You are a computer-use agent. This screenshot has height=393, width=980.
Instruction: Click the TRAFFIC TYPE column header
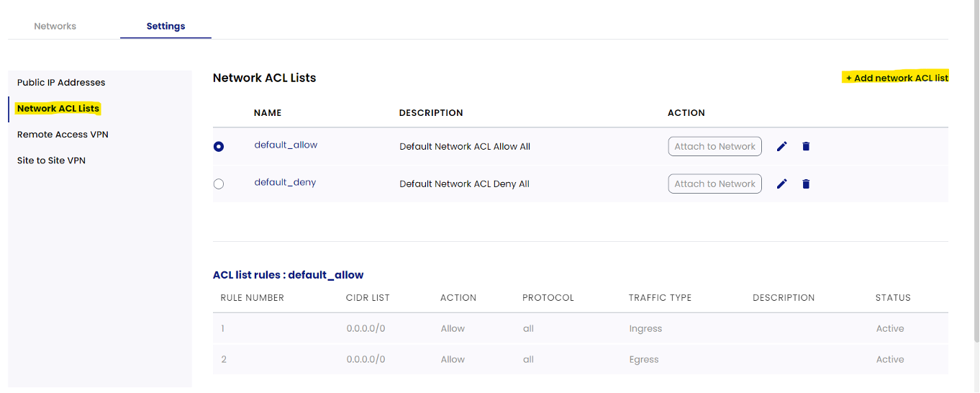(x=660, y=297)
